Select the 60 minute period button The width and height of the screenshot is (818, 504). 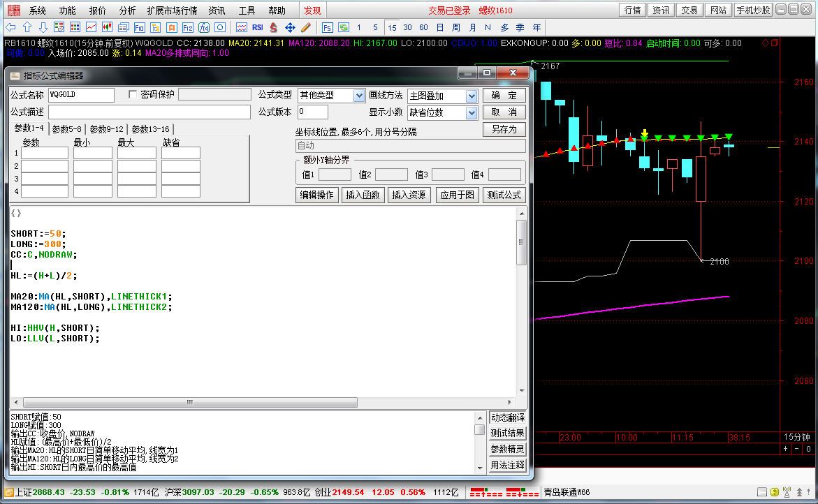(x=423, y=28)
